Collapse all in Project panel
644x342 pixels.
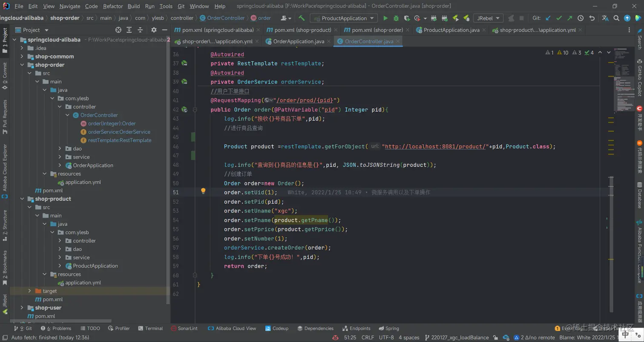point(140,30)
